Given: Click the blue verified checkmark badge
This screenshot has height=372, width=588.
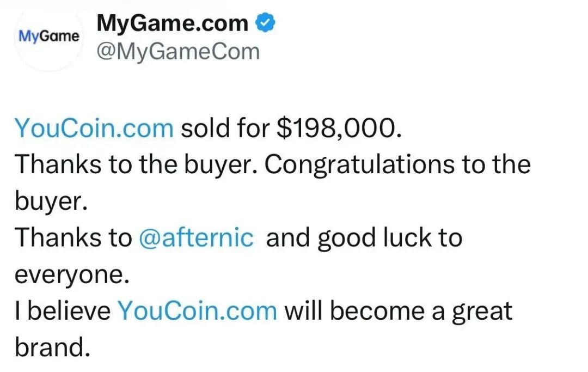Looking at the screenshot, I should coord(266,22).
